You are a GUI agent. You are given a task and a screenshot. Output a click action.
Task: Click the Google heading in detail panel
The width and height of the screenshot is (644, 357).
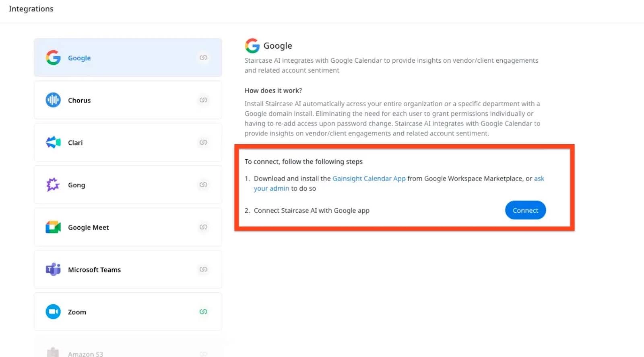[278, 46]
